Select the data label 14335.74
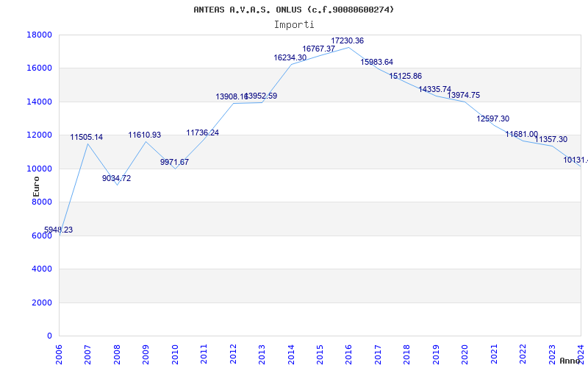The width and height of the screenshot is (588, 368). click(434, 89)
